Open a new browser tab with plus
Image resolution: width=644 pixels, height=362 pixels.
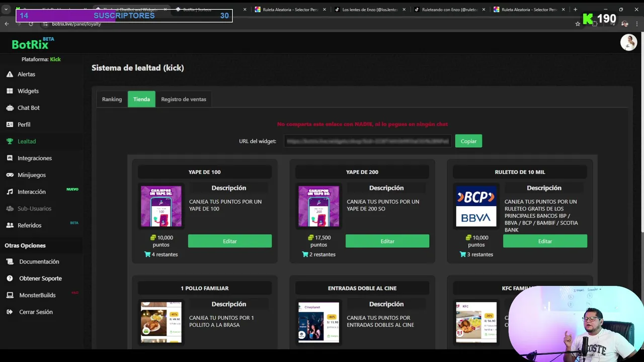tap(576, 10)
